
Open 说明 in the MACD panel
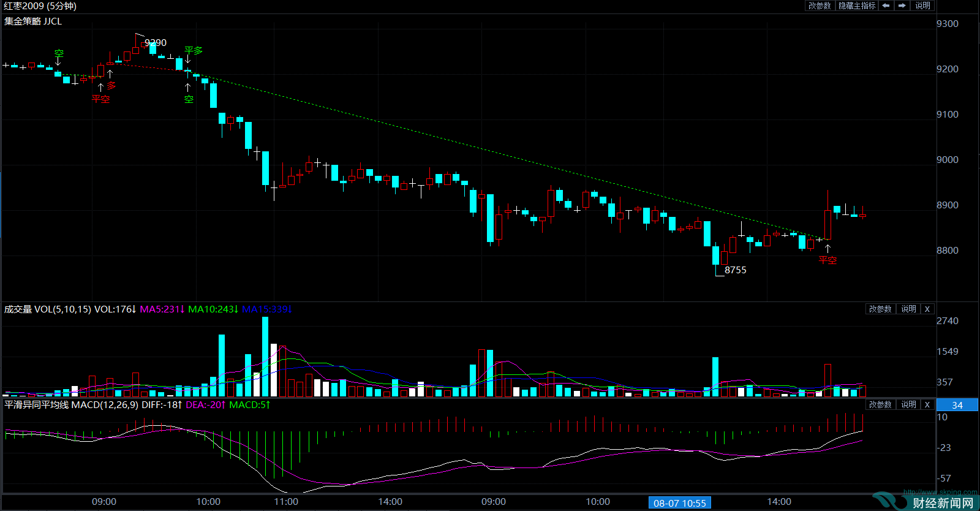tap(908, 404)
